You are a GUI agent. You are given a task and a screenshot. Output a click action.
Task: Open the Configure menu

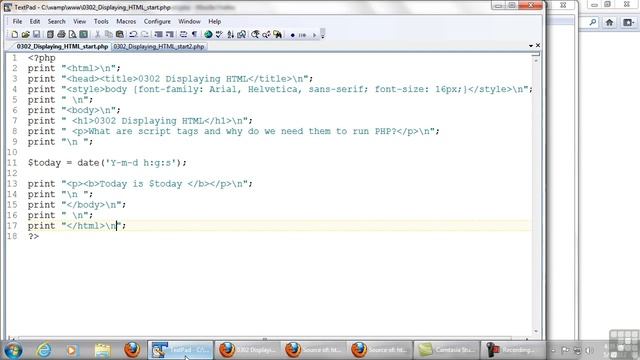pyautogui.click(x=157, y=21)
